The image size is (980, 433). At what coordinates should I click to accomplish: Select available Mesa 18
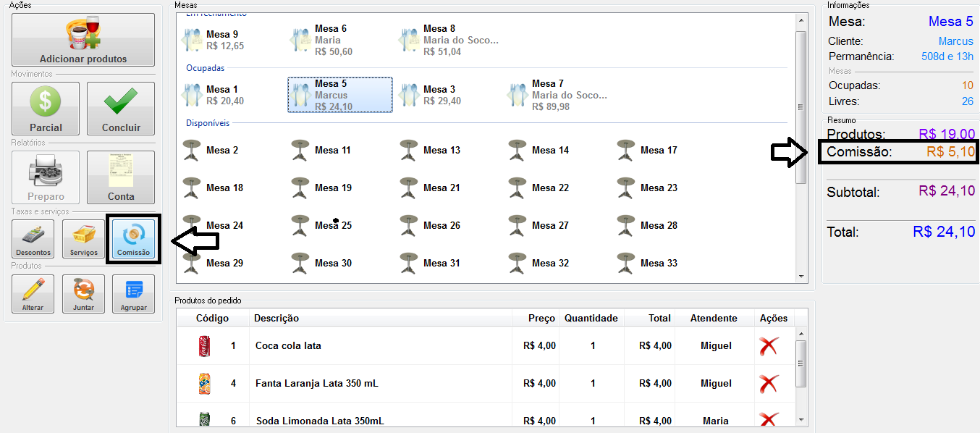pyautogui.click(x=214, y=188)
